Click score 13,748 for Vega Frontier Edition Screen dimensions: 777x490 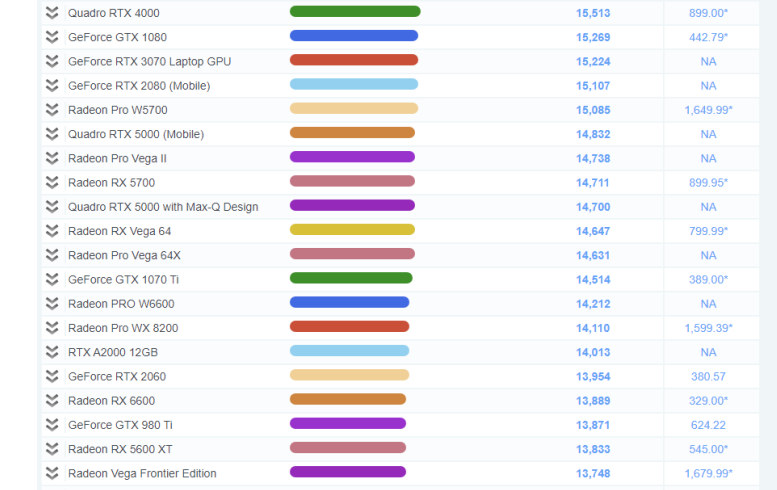click(x=593, y=474)
